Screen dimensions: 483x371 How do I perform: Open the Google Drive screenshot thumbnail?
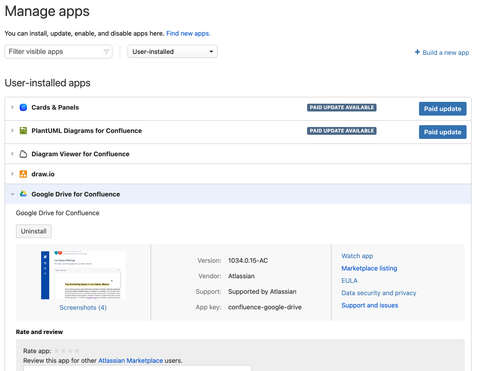[x=83, y=275]
